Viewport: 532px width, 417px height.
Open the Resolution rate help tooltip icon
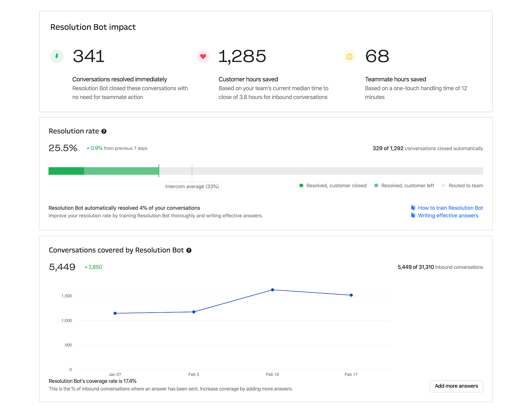coord(104,131)
